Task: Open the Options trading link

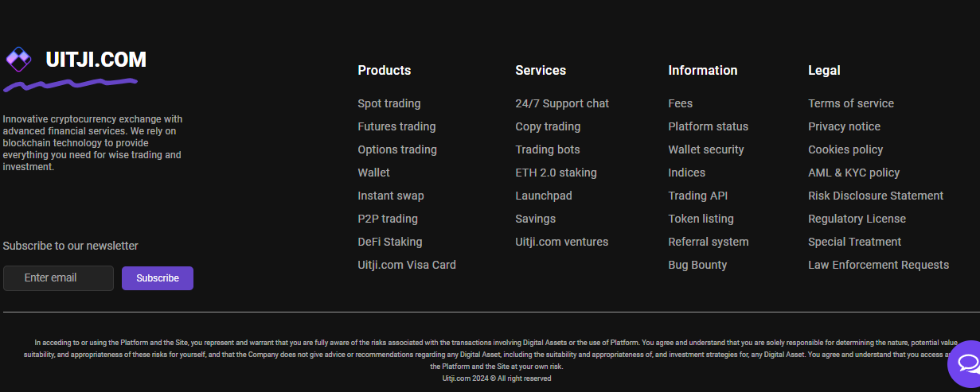Action: click(x=397, y=149)
